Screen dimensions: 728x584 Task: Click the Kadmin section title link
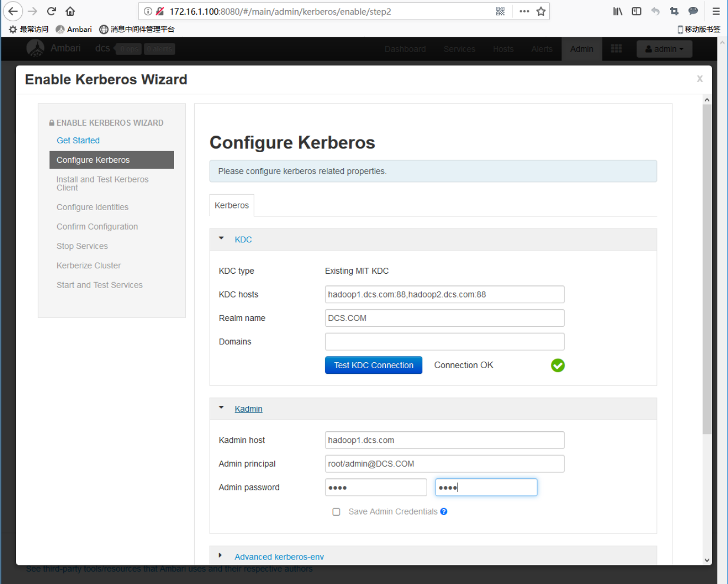point(248,408)
